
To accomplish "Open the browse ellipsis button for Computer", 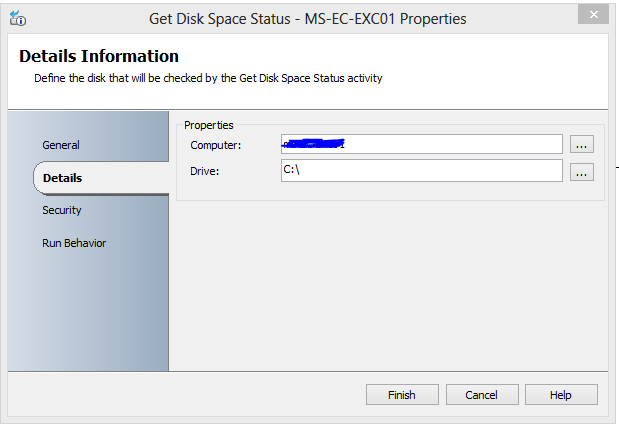I will click(x=582, y=144).
